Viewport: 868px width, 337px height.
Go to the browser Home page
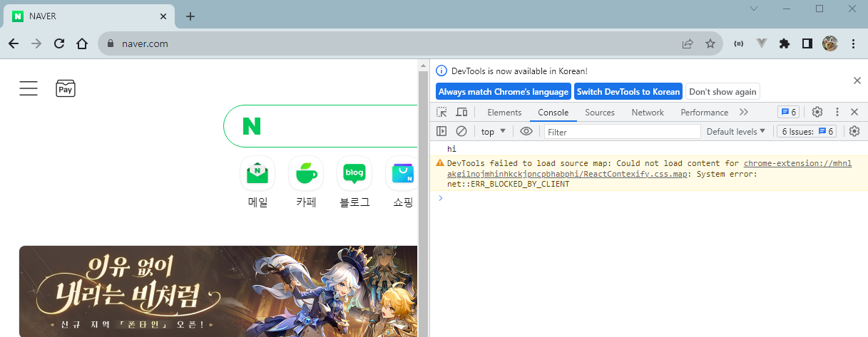pyautogui.click(x=82, y=43)
